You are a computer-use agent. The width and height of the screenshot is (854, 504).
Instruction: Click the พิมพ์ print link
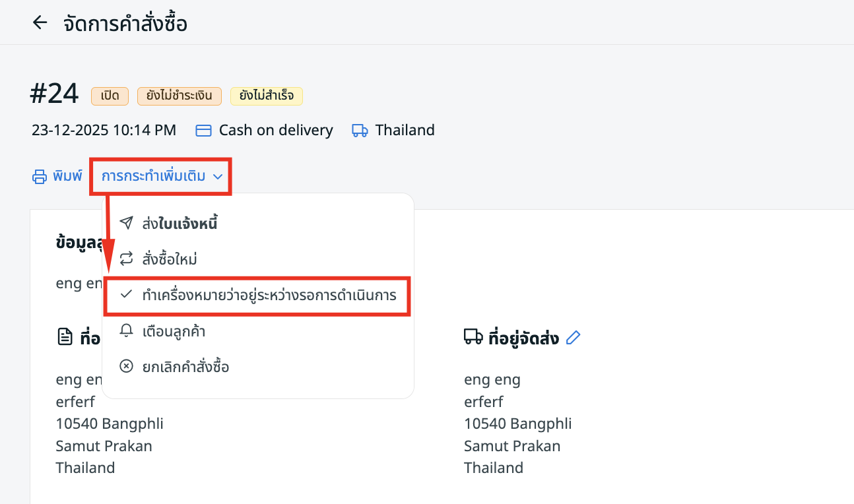point(67,176)
